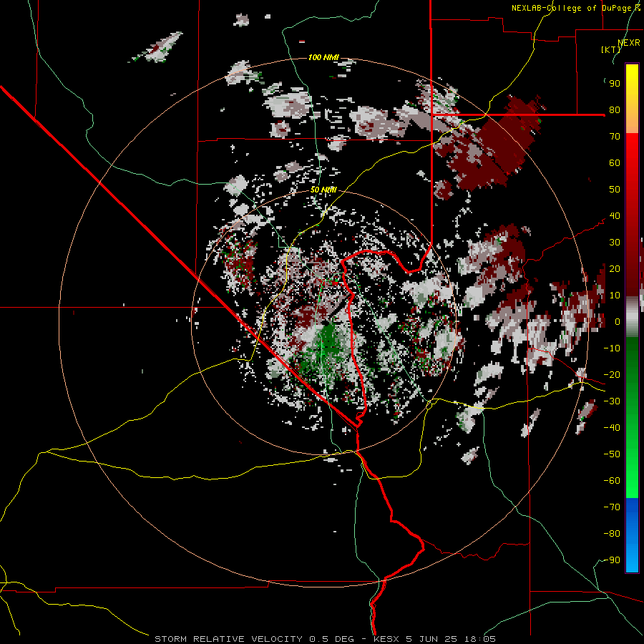The height and width of the screenshot is (644, 644).
Task: Click the 10 value on velocity scale
Action: pyautogui.click(x=615, y=296)
